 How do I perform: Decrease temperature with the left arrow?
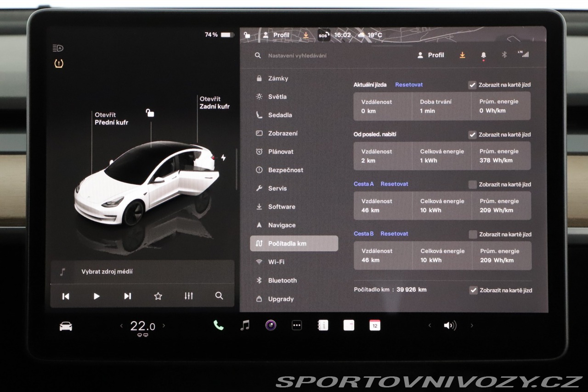click(x=121, y=326)
